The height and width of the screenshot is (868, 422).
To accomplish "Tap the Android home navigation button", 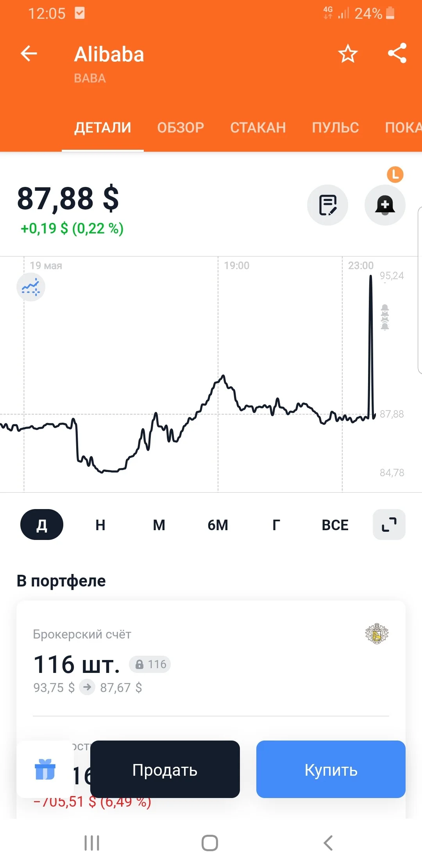I will tap(210, 843).
